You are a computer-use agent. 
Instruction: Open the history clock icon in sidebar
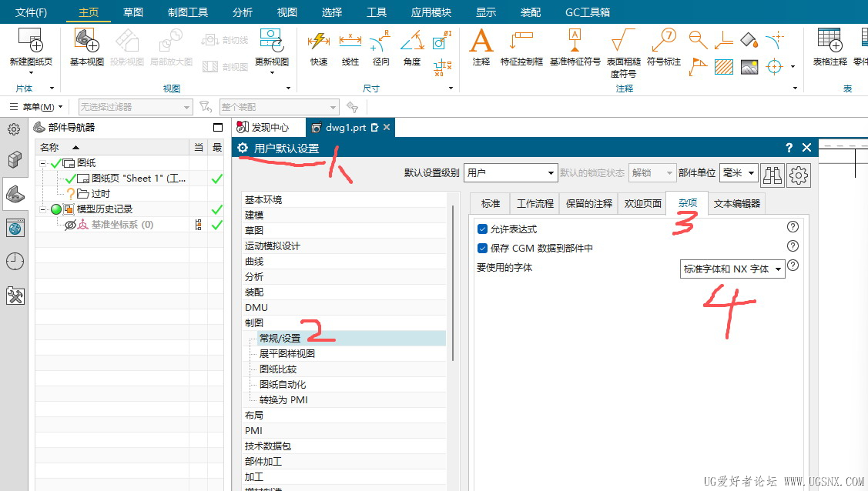(x=15, y=261)
